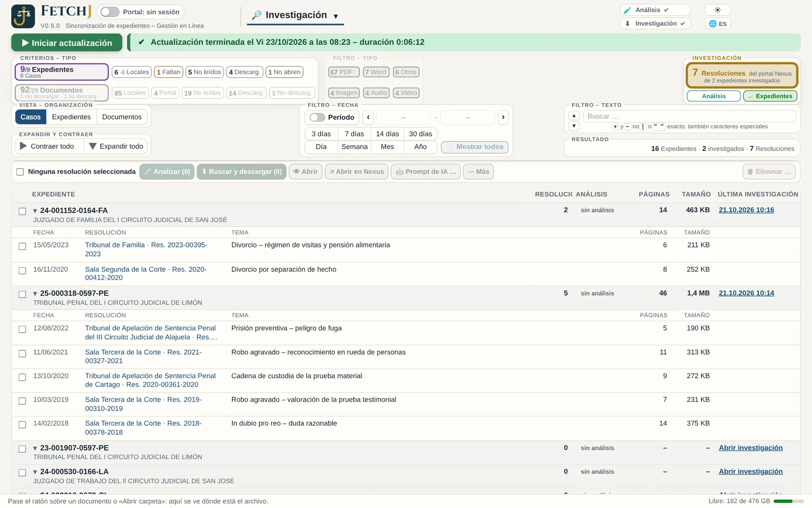Image resolution: width=812 pixels, height=508 pixels.
Task: Expand expediente 23-001907-0597-PE row
Action: 35,449
